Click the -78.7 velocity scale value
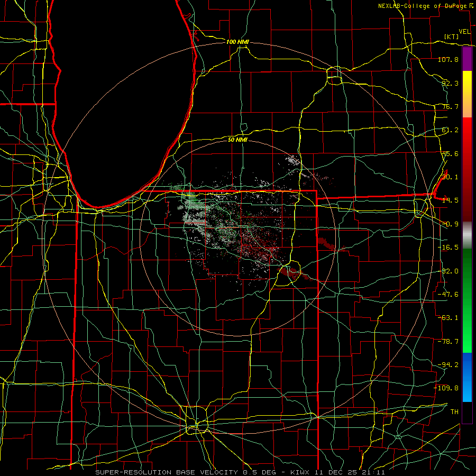Image resolution: width=476 pixels, height=476 pixels. pos(448,342)
